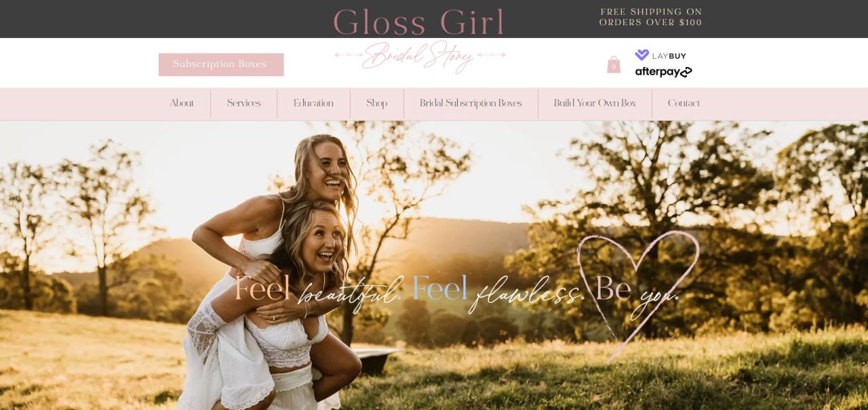Open the About menu item
The height and width of the screenshot is (410, 868).
pyautogui.click(x=182, y=104)
